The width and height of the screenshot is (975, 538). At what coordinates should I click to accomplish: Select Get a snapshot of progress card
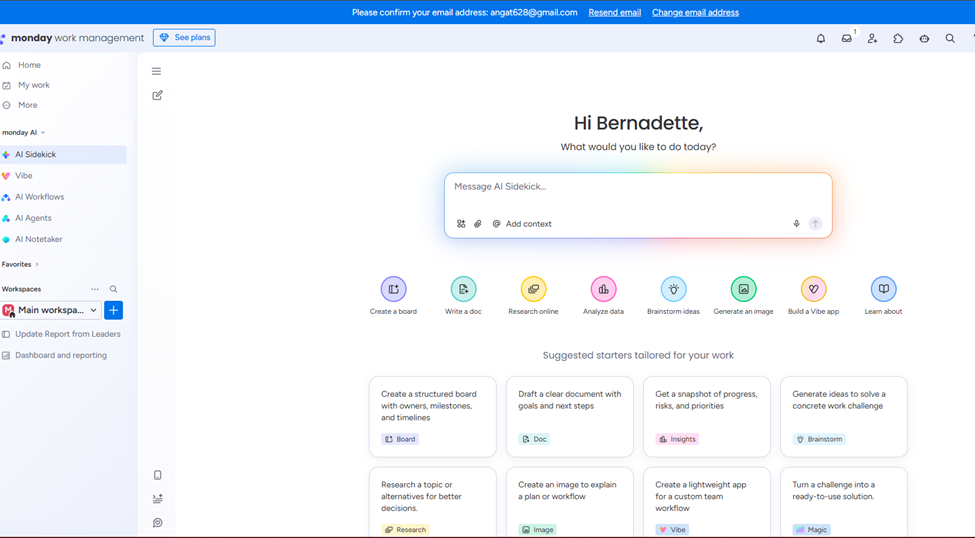coord(707,416)
